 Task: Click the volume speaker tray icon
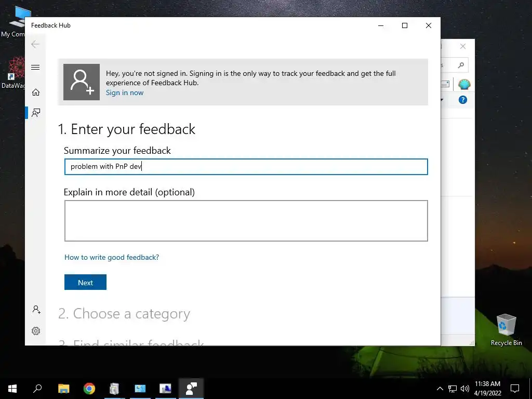coord(465,389)
